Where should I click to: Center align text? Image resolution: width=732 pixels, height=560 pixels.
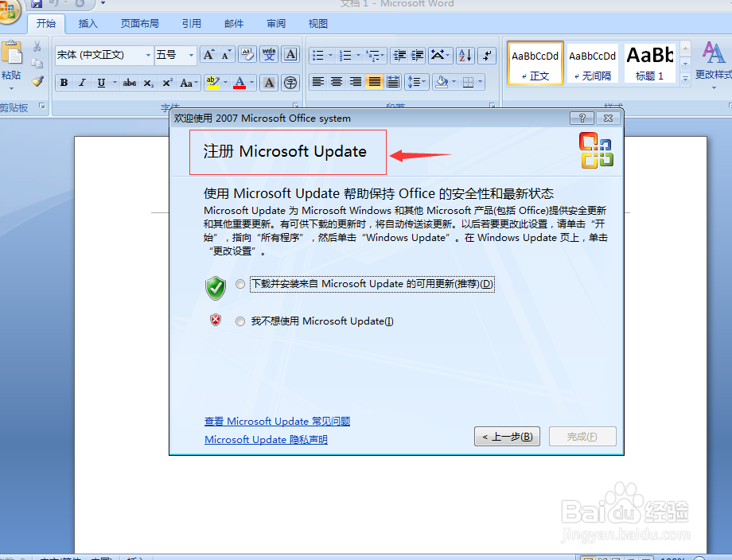tap(337, 83)
